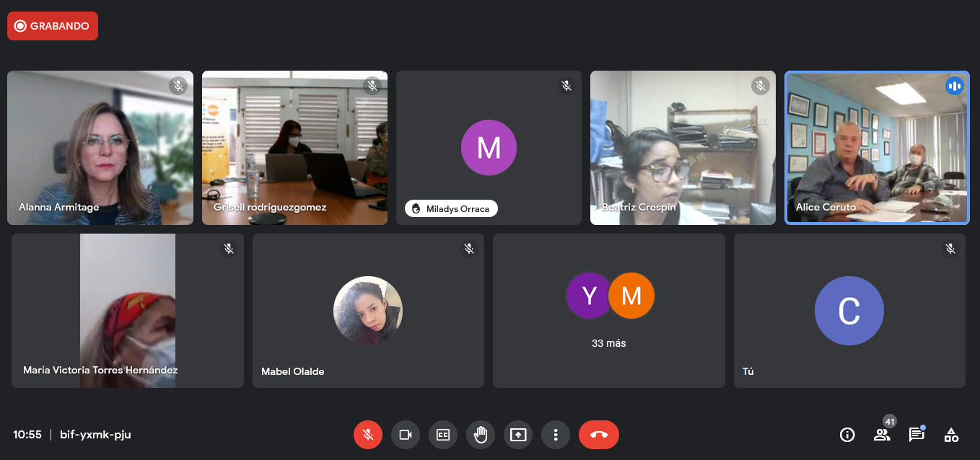Click the audio indicator on Alice Ceruto's tile
The height and width of the screenshot is (460, 980).
point(954,86)
